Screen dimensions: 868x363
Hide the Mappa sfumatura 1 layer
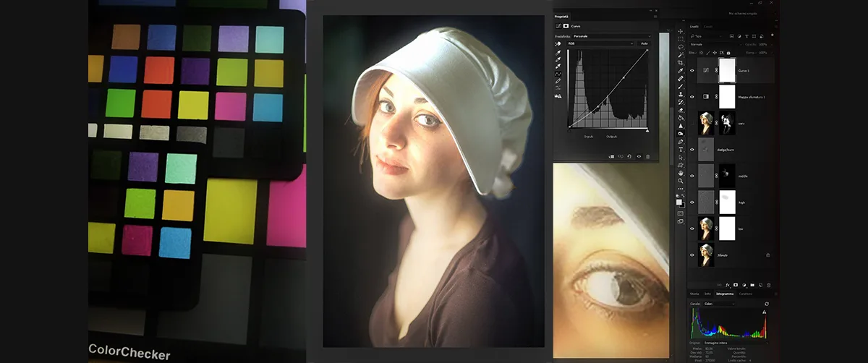[692, 95]
